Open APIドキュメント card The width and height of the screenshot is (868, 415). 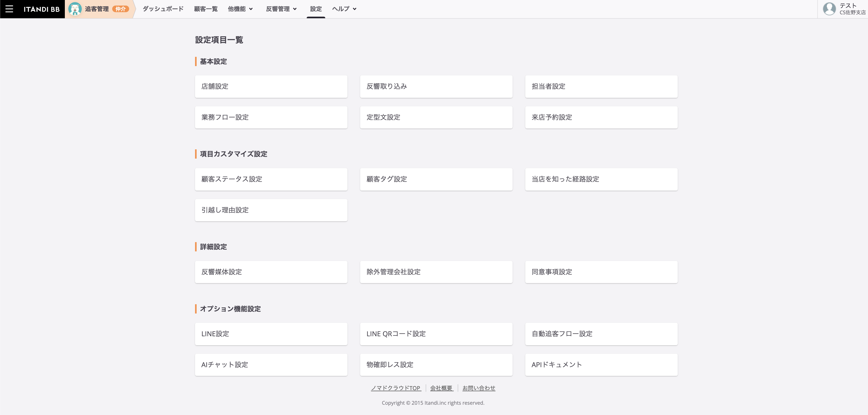601,365
